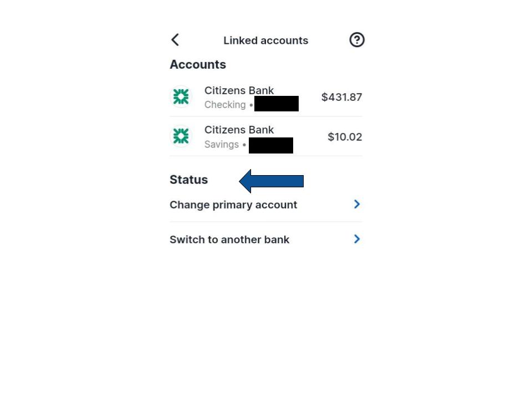Click the blue arrow pointing at Status

tap(271, 181)
